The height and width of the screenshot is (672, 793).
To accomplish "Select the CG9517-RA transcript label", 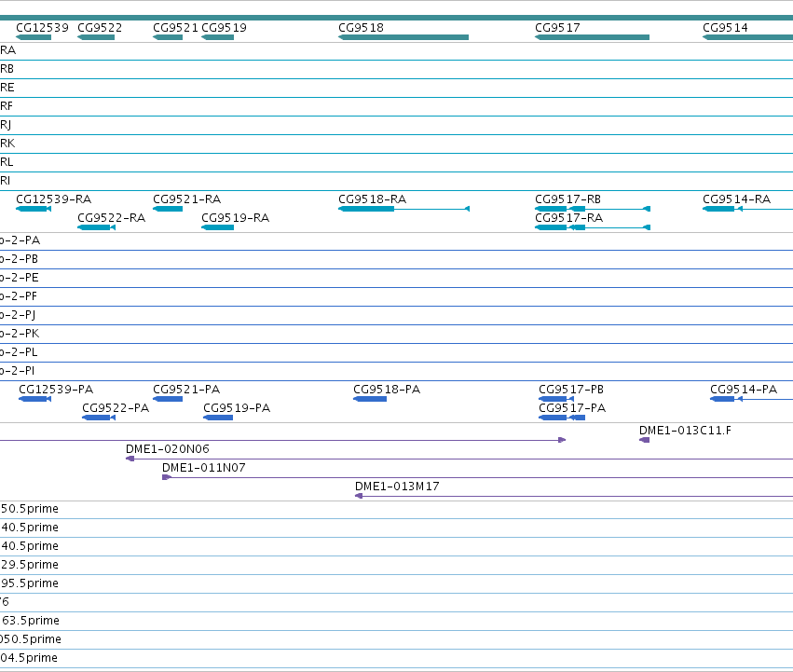I will [x=569, y=218].
